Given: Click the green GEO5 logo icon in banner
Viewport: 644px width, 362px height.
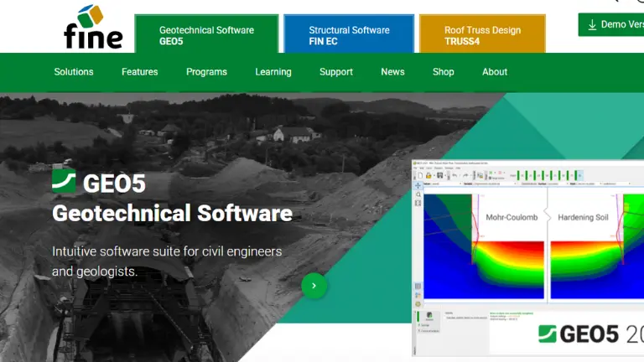Looking at the screenshot, I should (x=64, y=179).
